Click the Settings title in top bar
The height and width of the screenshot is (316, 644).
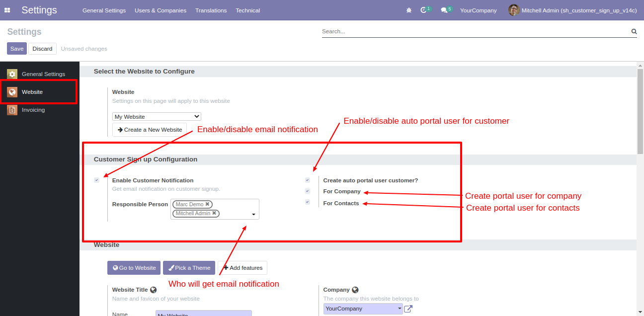tap(39, 10)
